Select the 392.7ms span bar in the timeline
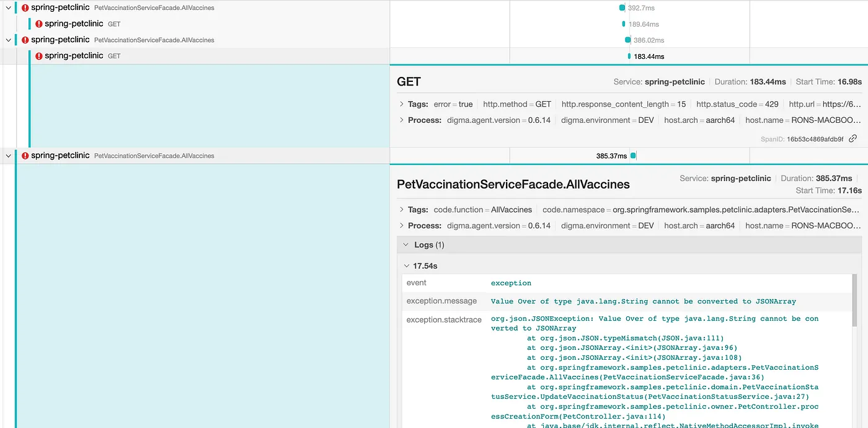868x428 pixels. pos(622,8)
